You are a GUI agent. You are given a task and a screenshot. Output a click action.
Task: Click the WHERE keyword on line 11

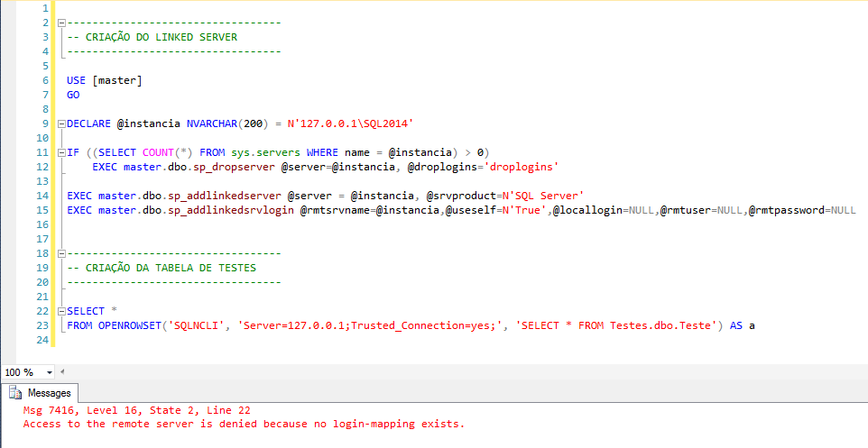(322, 152)
